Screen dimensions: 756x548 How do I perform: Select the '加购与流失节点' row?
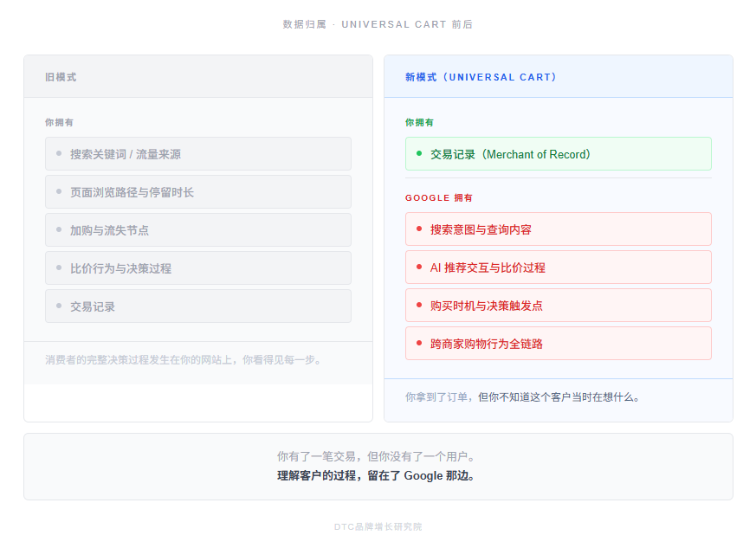pyautogui.click(x=198, y=230)
